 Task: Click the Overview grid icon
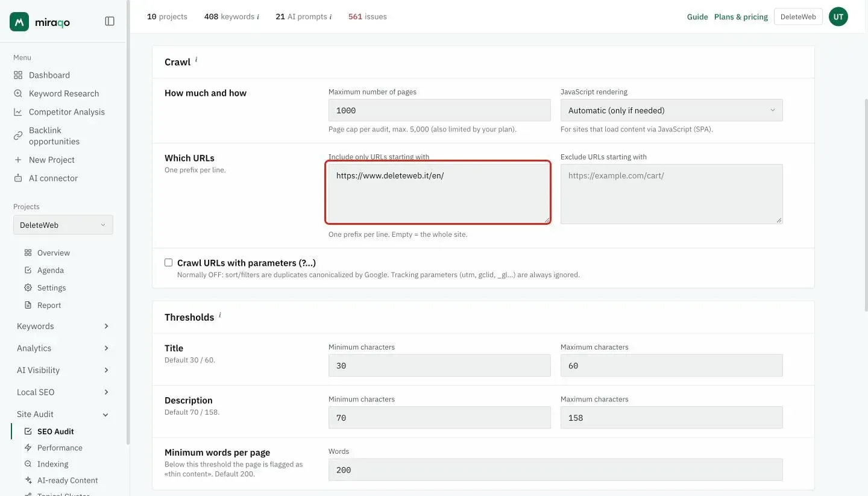tap(28, 253)
